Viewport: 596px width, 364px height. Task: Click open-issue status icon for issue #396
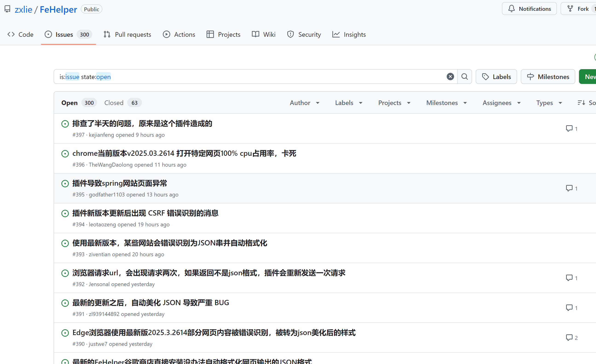tap(65, 154)
